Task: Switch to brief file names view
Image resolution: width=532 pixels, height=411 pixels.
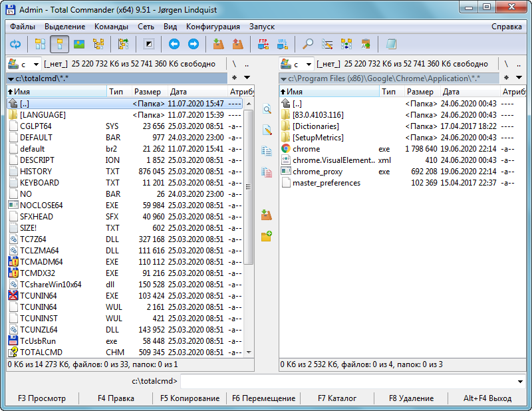Action: pos(41,44)
